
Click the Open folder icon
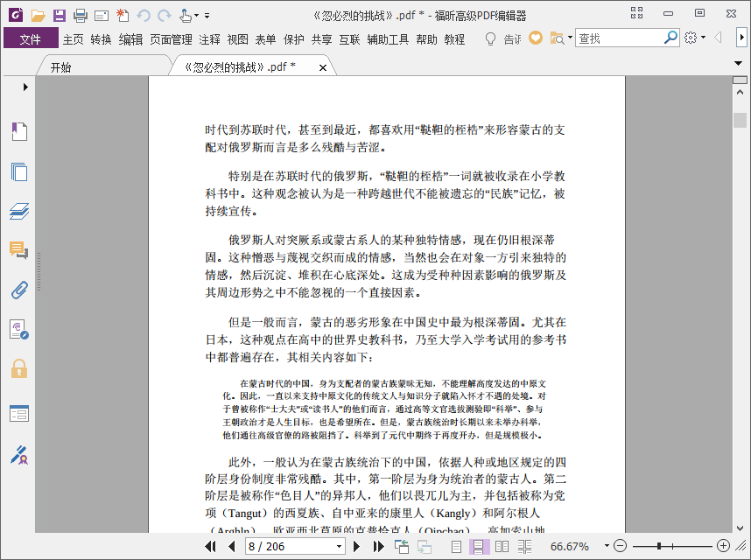click(x=38, y=16)
